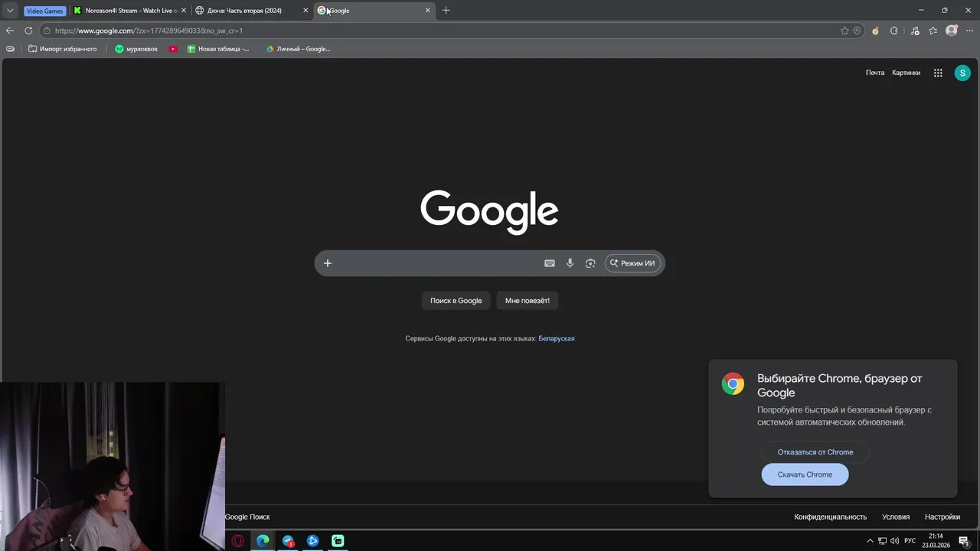This screenshot has width=980, height=551.
Task: Open the Extensions puzzle icon
Action: [x=894, y=31]
